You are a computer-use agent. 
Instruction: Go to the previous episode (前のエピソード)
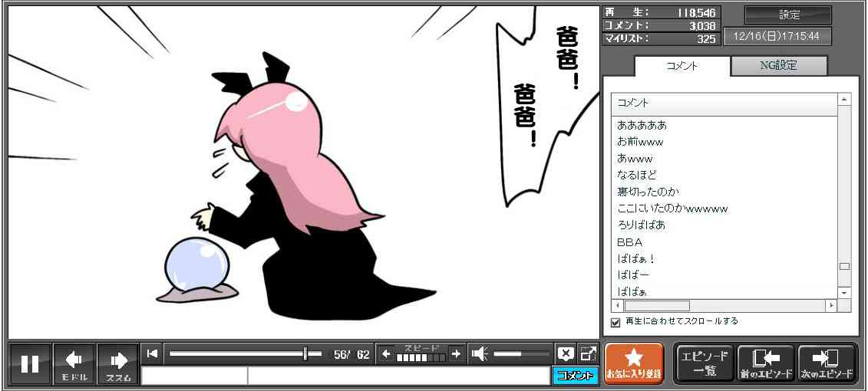[x=765, y=363]
